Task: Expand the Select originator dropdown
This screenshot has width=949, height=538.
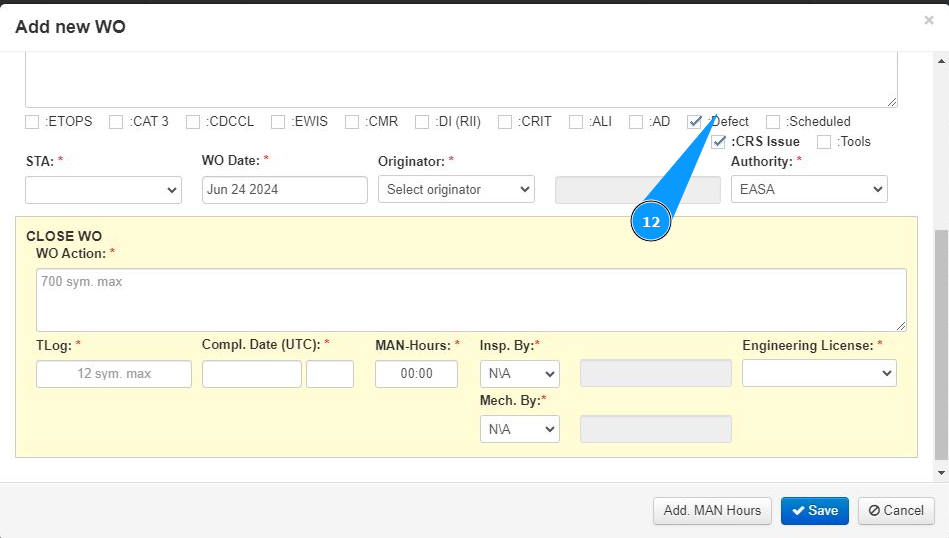Action: click(x=456, y=190)
